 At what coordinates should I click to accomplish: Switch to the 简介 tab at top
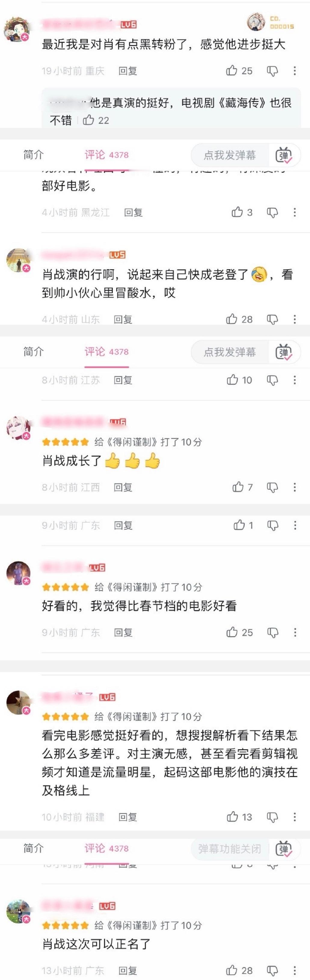tap(33, 155)
